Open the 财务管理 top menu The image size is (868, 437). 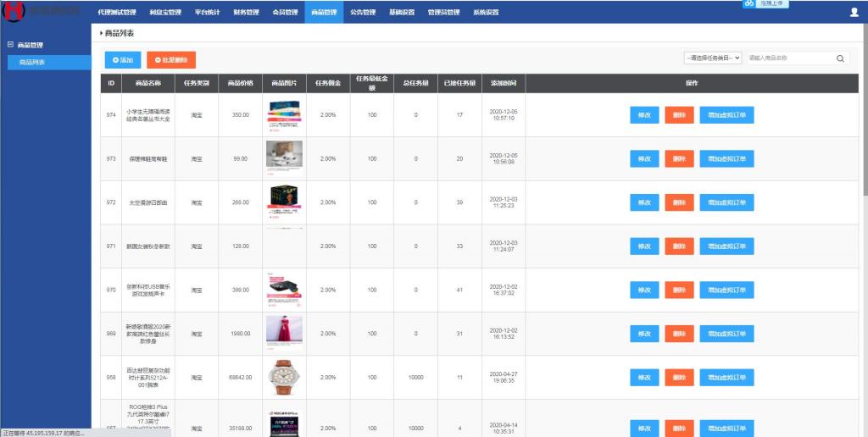coord(247,13)
